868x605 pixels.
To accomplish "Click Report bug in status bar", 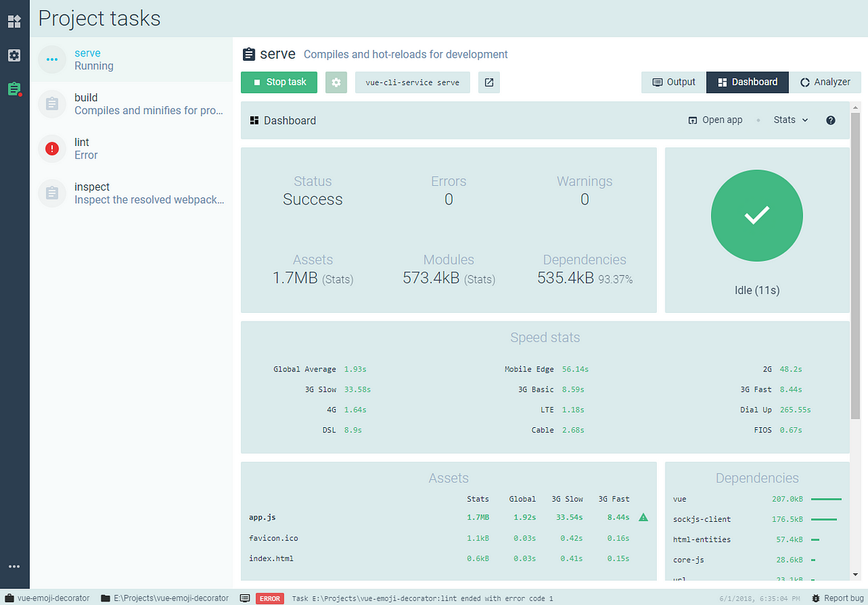I will click(x=837, y=598).
